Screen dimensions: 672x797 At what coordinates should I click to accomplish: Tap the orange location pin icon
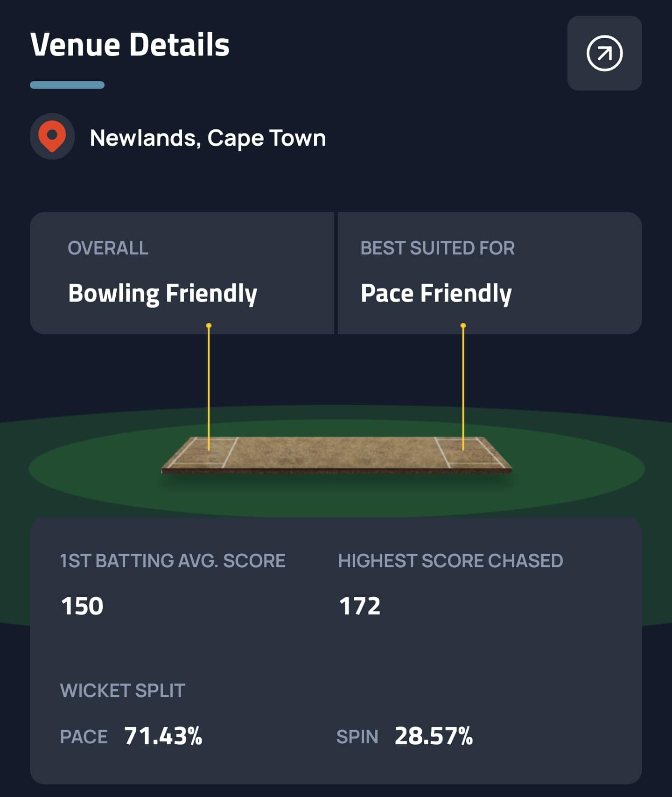pos(52,136)
